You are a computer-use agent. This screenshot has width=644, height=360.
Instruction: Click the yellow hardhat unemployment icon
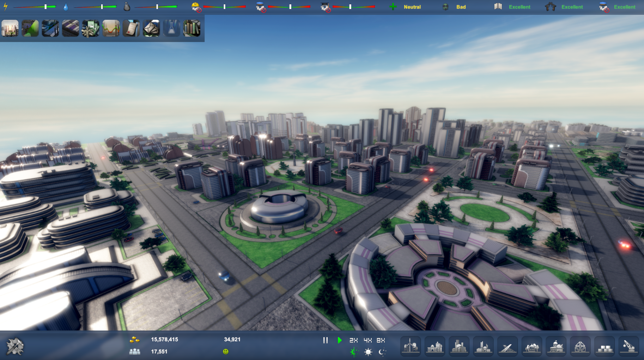(x=196, y=7)
